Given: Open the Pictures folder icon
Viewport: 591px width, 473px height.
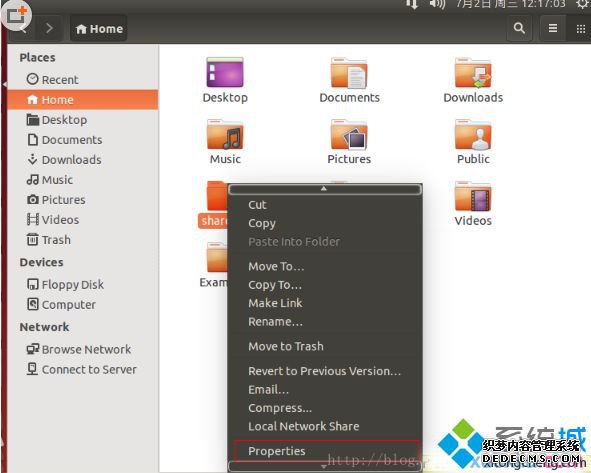Looking at the screenshot, I should (349, 135).
